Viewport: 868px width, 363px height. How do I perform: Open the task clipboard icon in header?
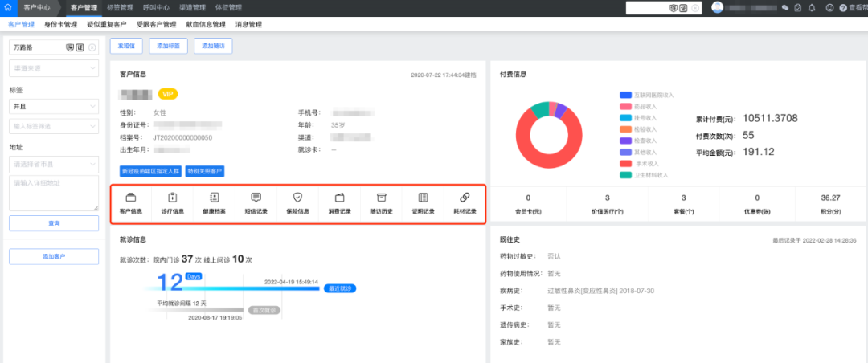(x=798, y=8)
